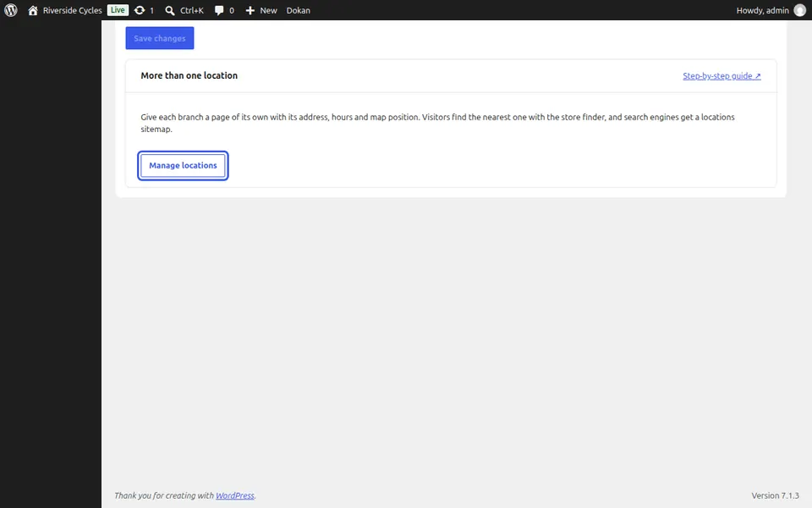The height and width of the screenshot is (508, 812).
Task: Click the home icon beside Riverside Cycles
Action: (33, 10)
